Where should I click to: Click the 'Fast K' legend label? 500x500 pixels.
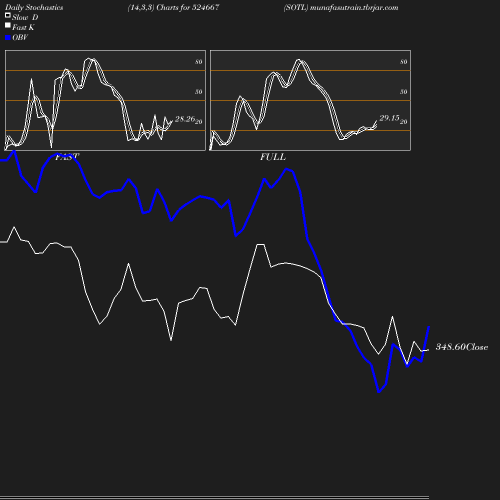click(x=23, y=27)
